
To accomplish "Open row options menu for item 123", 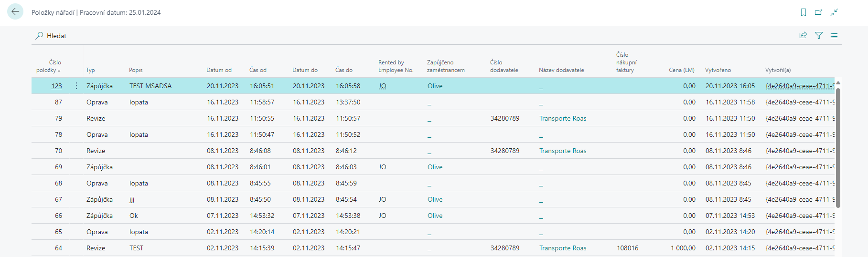I will (x=76, y=86).
